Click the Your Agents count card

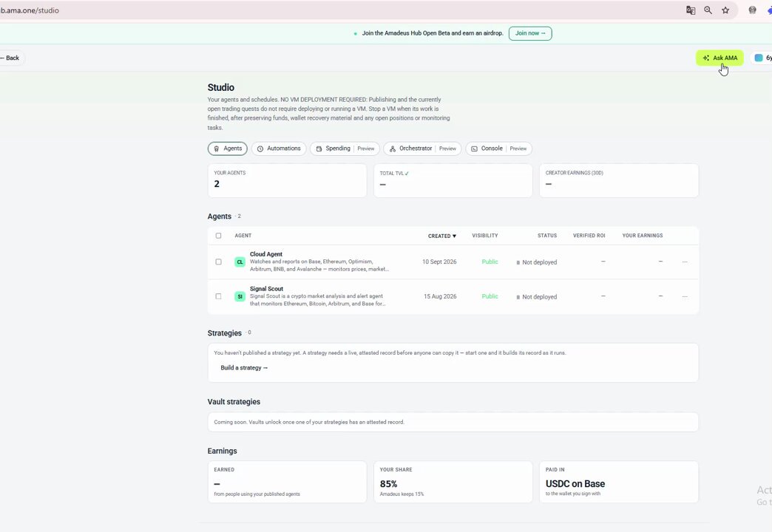tap(287, 180)
